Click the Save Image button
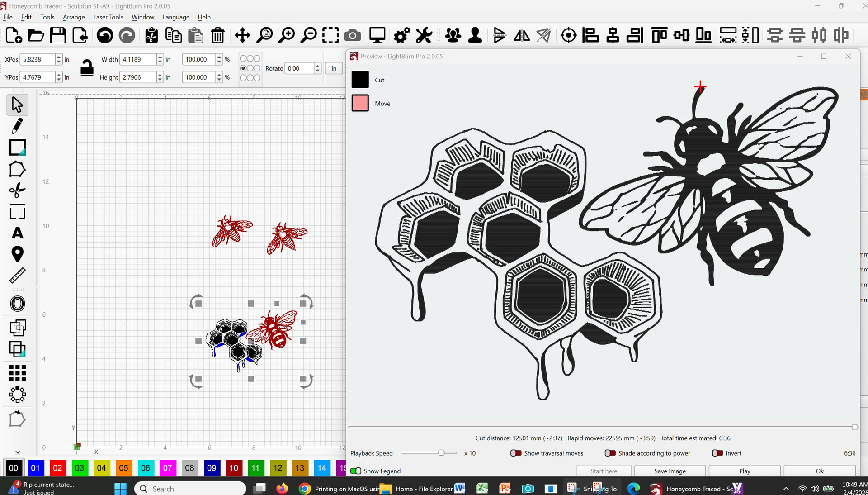This screenshot has width=868, height=495. click(670, 471)
